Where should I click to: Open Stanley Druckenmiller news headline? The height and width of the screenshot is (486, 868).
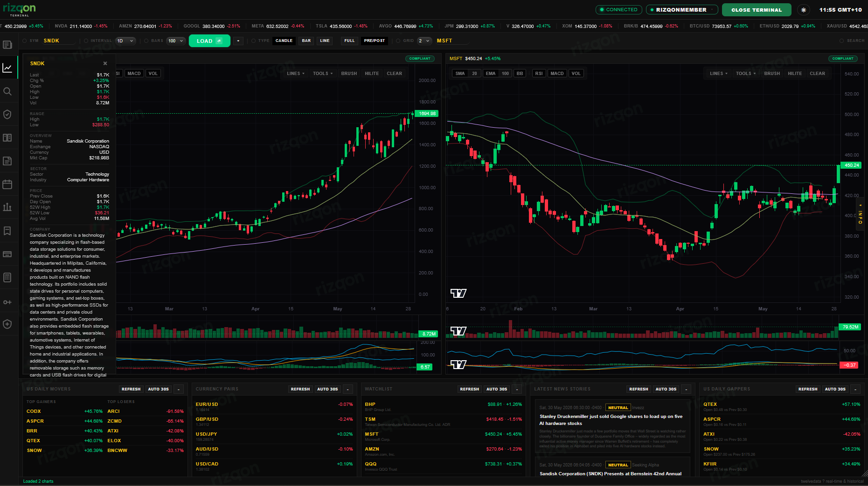point(611,420)
